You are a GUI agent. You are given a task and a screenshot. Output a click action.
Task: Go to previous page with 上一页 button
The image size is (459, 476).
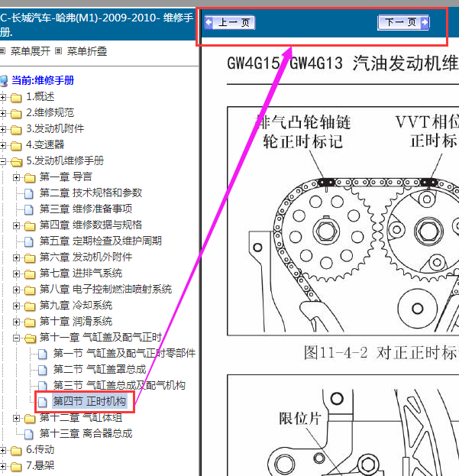[230, 22]
